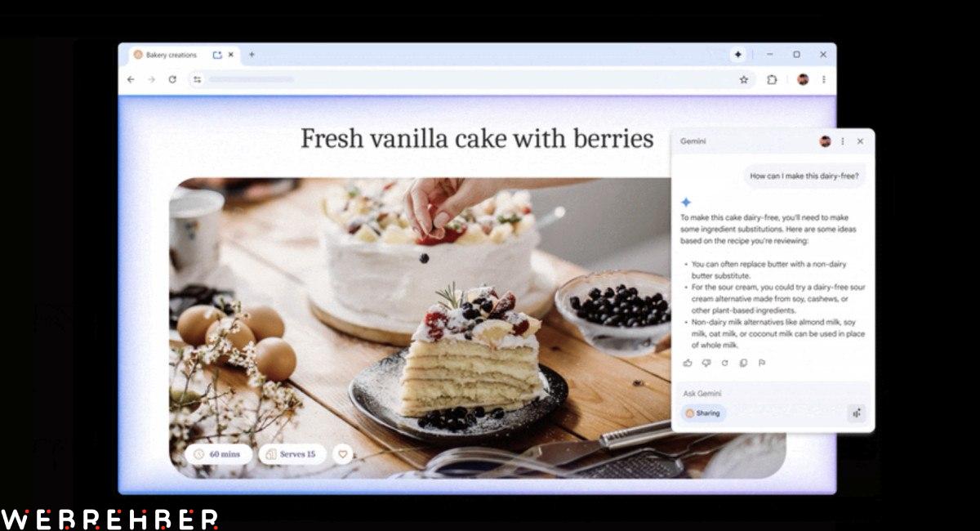980x531 pixels.
Task: Bookmark this page with the star icon
Action: tap(744, 79)
